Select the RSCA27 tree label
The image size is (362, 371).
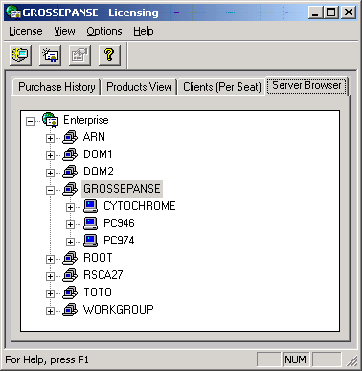(x=103, y=275)
